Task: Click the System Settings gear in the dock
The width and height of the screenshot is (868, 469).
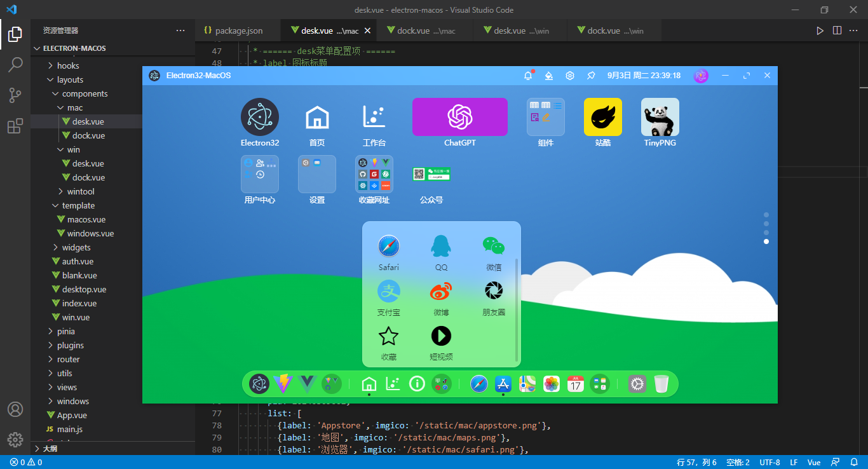Action: click(x=637, y=384)
